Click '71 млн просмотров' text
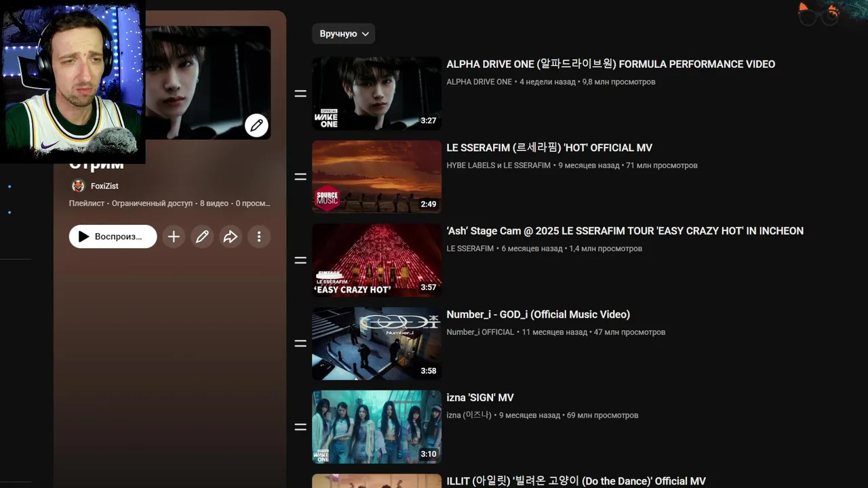Viewport: 868px width, 488px height. 662,165
